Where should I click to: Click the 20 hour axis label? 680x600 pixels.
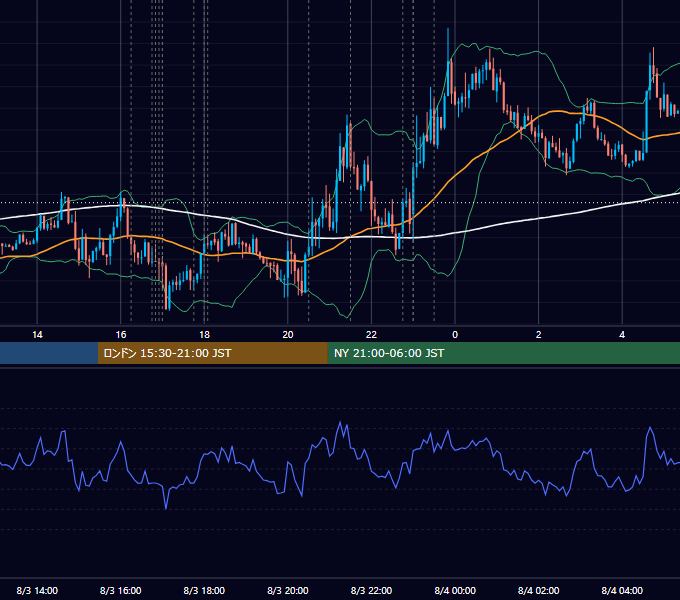[x=288, y=335]
